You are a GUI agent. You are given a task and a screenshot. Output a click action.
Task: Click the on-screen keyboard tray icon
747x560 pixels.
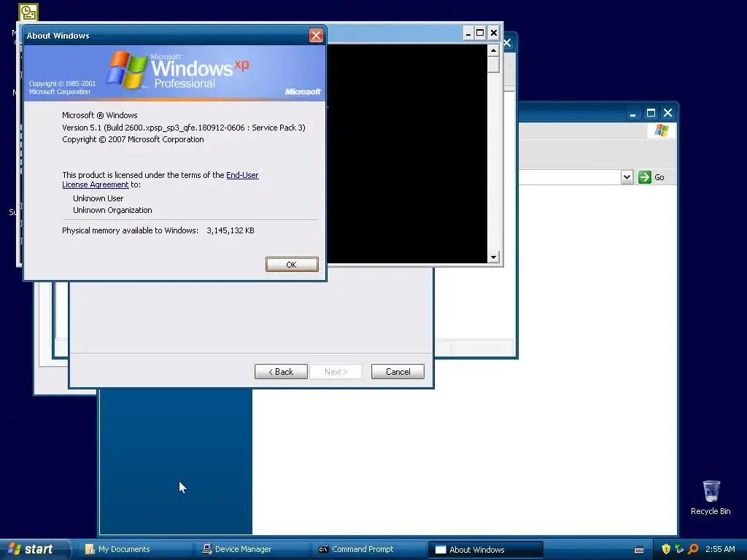pyautogui.click(x=639, y=550)
